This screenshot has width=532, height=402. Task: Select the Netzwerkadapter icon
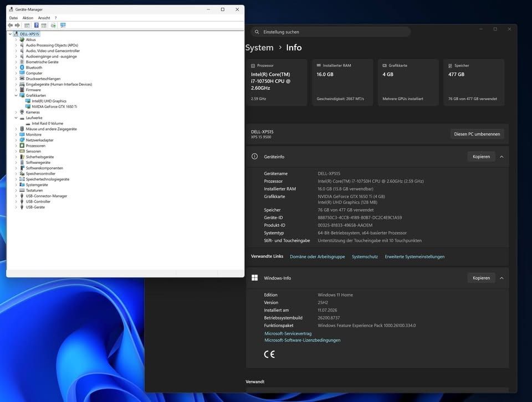coord(22,140)
